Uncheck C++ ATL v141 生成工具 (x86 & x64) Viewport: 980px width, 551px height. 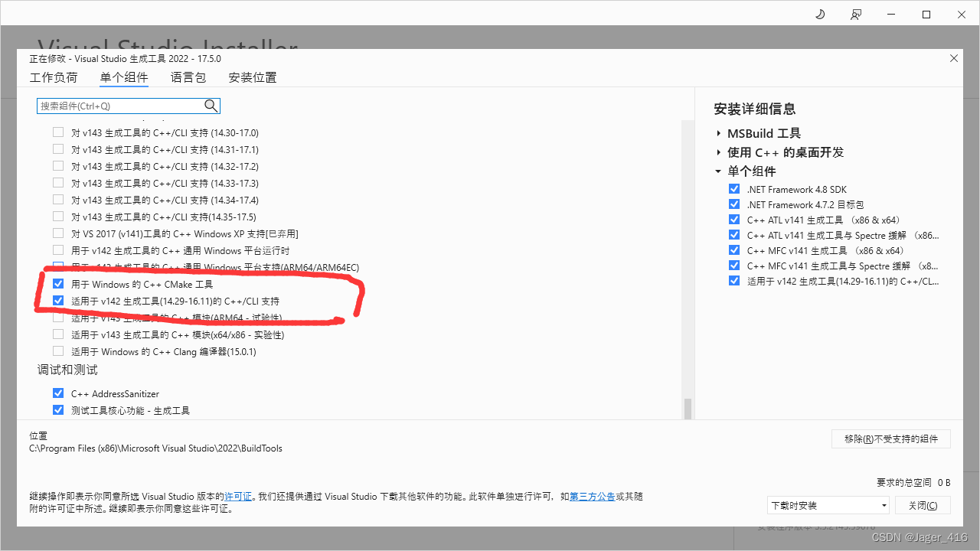[x=734, y=220]
